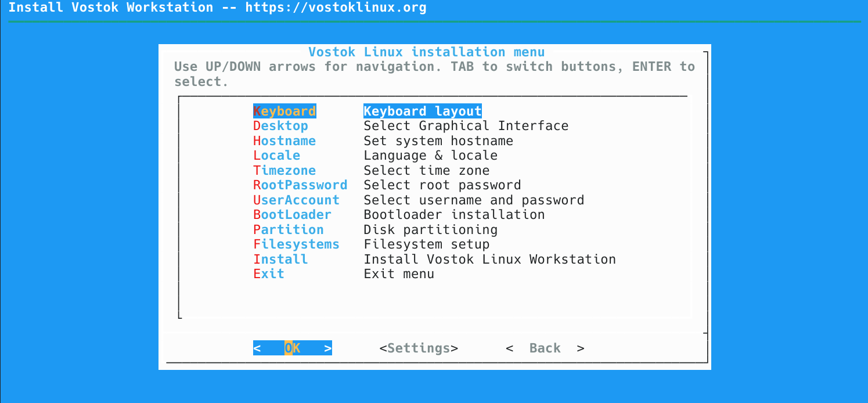Click the highlighted Keyboard layout description
This screenshot has height=403, width=868.
pos(422,111)
